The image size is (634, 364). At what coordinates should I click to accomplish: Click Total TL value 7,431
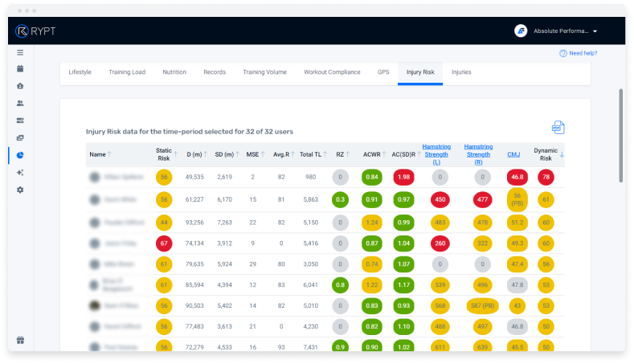pyautogui.click(x=310, y=347)
